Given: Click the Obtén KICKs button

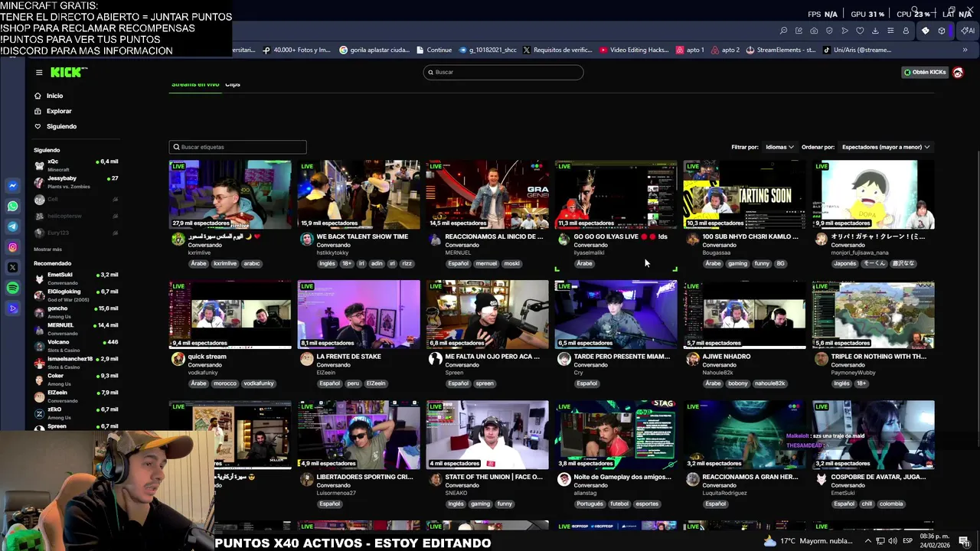Looking at the screenshot, I should 925,72.
